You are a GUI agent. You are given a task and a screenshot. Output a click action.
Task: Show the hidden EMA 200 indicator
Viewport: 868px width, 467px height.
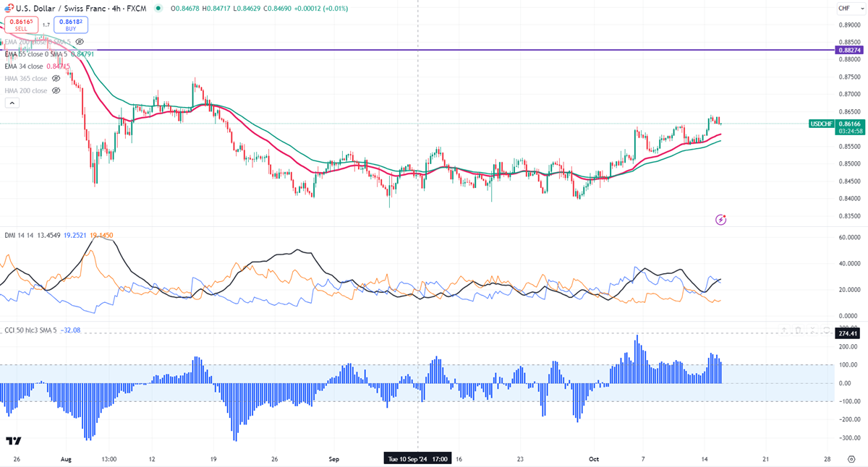point(80,42)
